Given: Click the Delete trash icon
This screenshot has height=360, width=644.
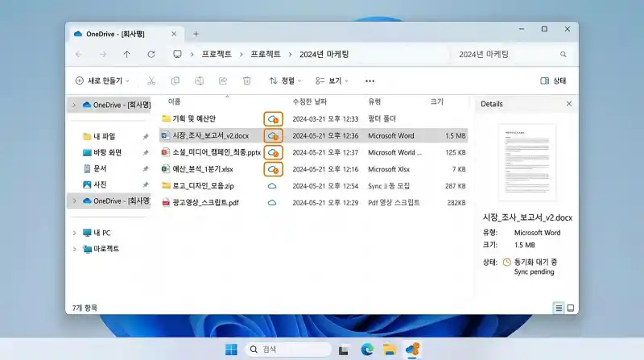Looking at the screenshot, I should [247, 81].
